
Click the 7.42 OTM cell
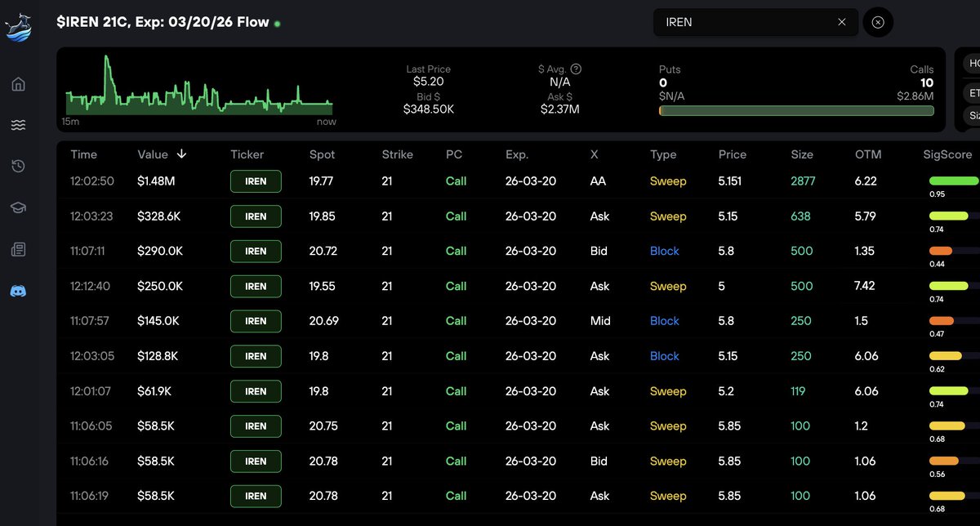click(x=866, y=286)
